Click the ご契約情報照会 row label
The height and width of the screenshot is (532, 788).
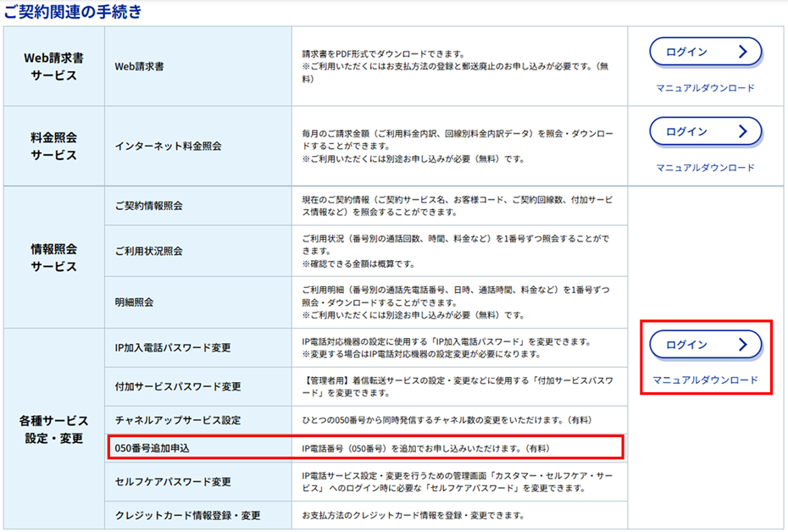149,206
